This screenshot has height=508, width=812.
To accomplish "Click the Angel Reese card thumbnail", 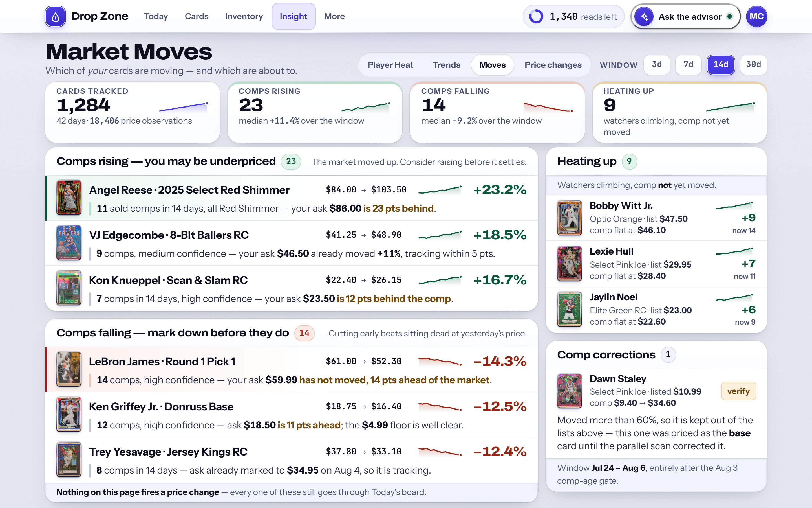I will pos(69,198).
